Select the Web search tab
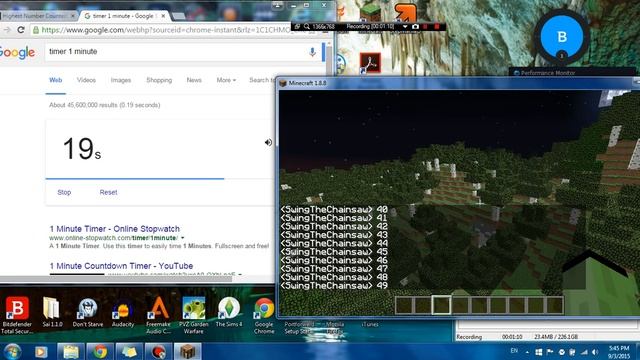The height and width of the screenshot is (360, 640). 56,80
